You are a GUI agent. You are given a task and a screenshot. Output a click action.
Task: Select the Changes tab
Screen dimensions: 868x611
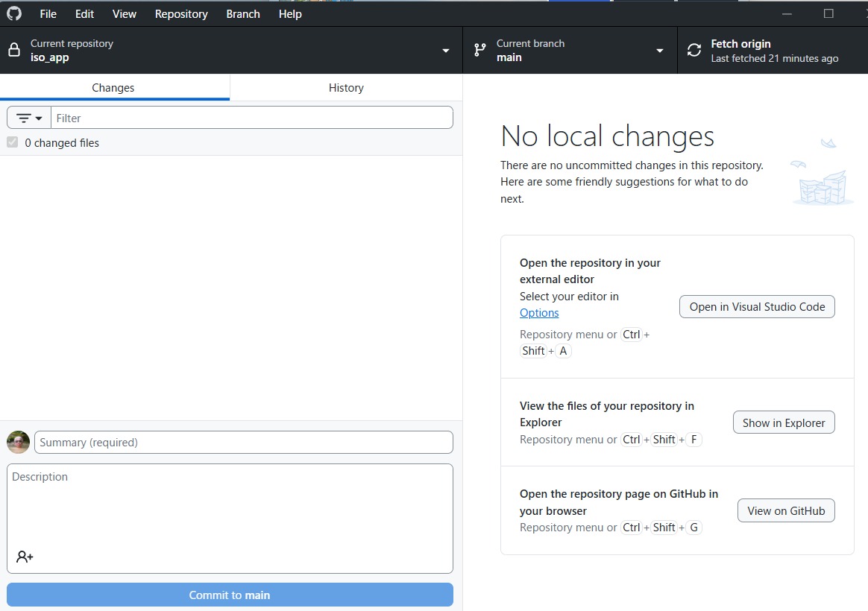pyautogui.click(x=113, y=88)
